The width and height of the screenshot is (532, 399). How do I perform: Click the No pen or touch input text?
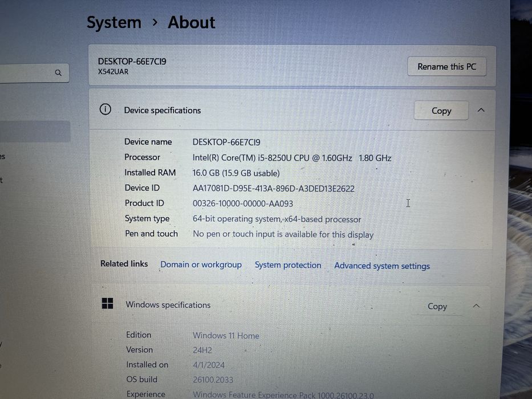[x=283, y=234]
